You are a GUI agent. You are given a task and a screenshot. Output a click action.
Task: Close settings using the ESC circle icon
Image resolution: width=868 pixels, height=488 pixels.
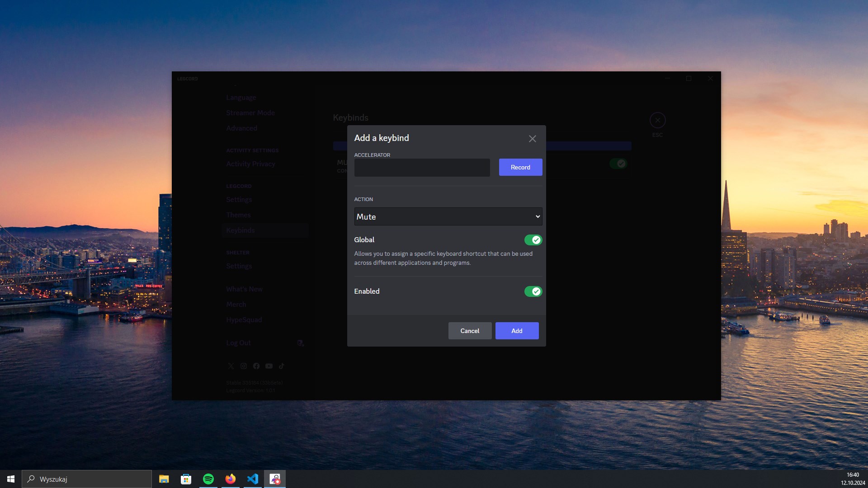[657, 120]
